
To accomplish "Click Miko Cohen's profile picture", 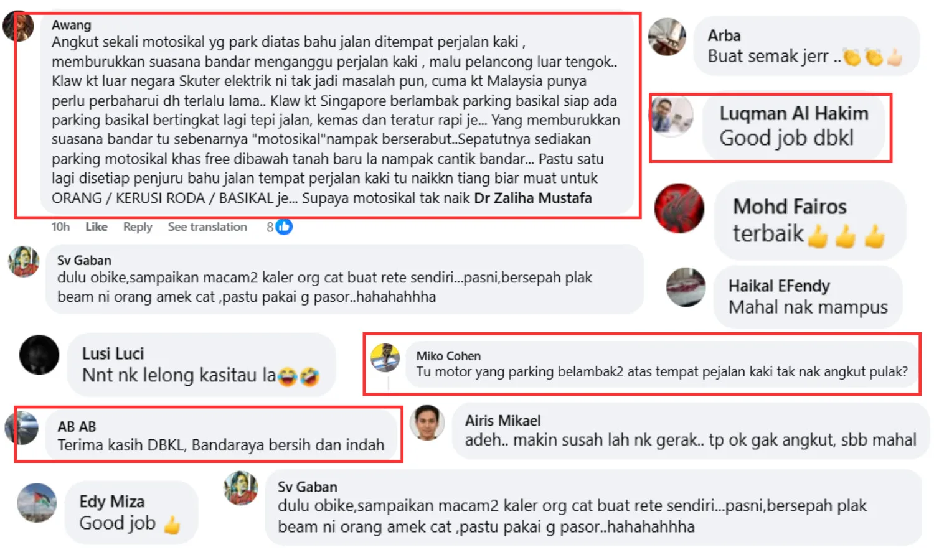I will click(x=385, y=358).
